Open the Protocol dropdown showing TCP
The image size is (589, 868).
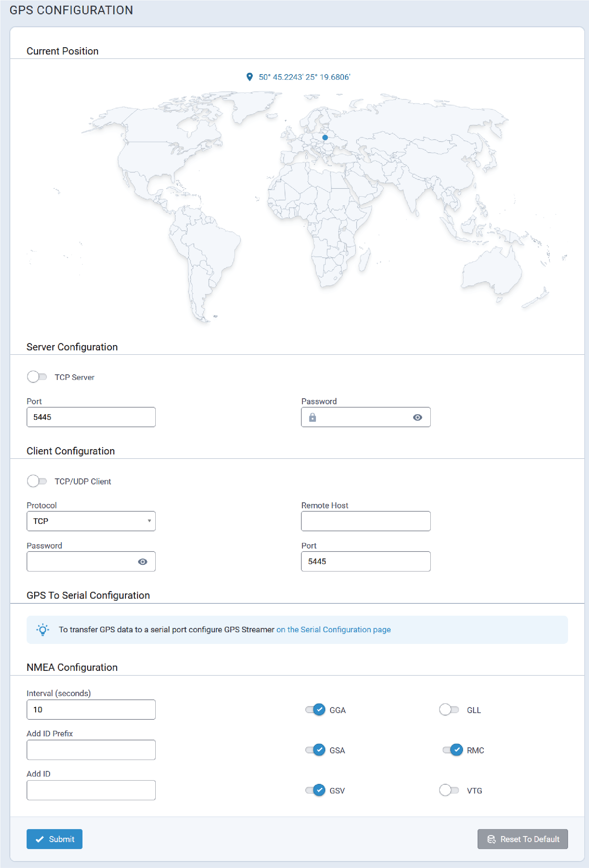pyautogui.click(x=91, y=521)
